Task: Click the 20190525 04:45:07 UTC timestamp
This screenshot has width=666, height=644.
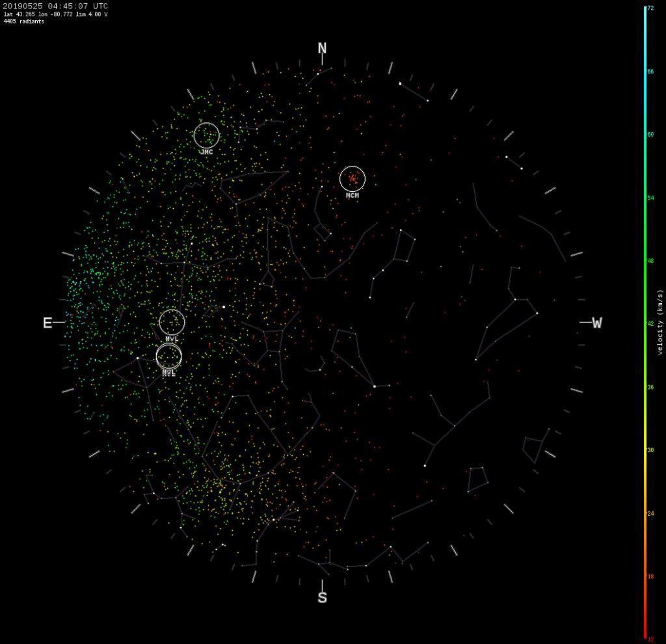Action: coord(55,5)
